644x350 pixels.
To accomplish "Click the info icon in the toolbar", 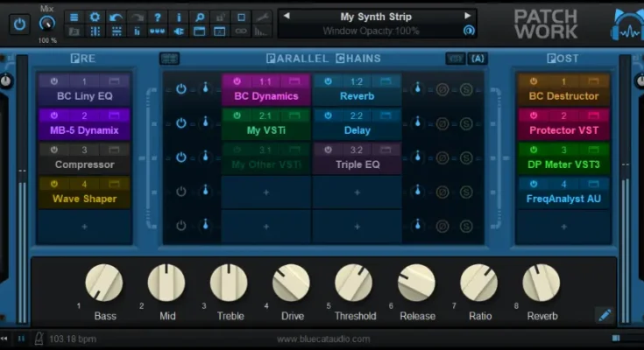I will tap(180, 17).
